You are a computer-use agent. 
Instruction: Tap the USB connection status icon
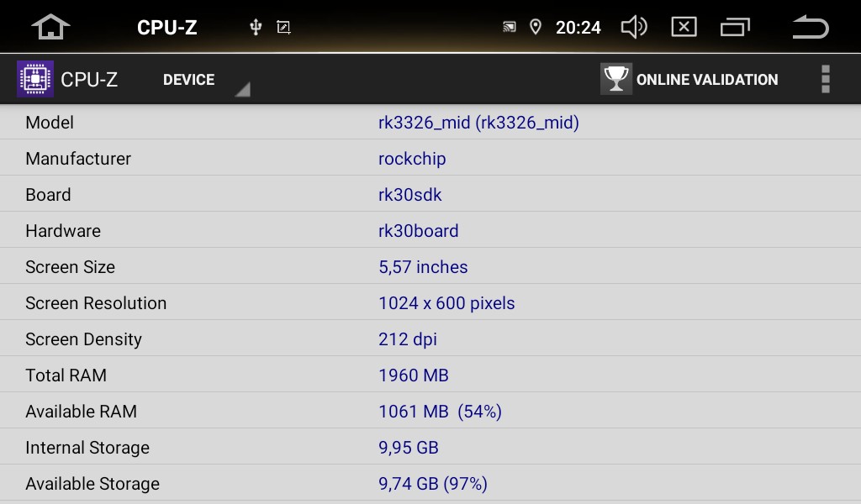coord(256,27)
